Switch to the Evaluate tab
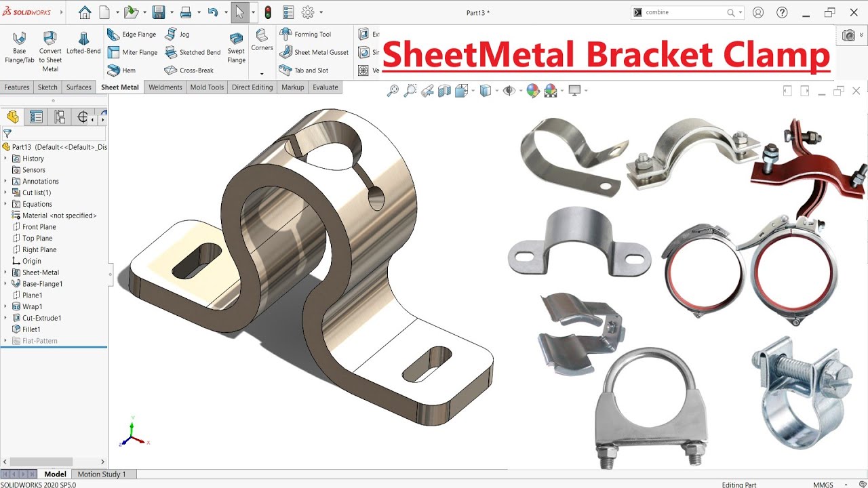The height and width of the screenshot is (488, 868). 325,87
